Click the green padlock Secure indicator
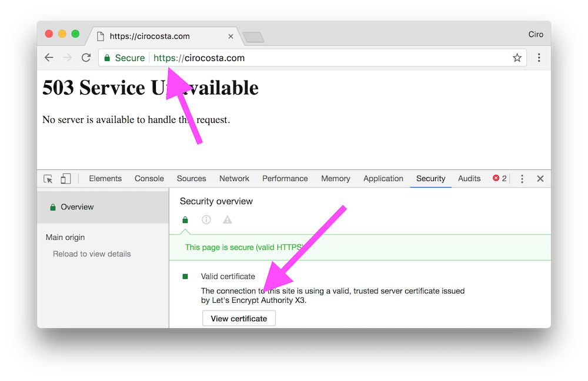Screen dimensions: 588x381 [125, 58]
